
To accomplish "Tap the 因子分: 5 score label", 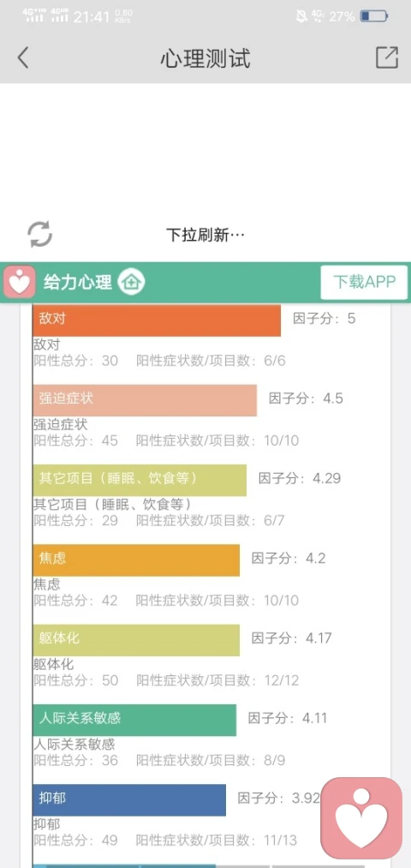I will click(325, 319).
